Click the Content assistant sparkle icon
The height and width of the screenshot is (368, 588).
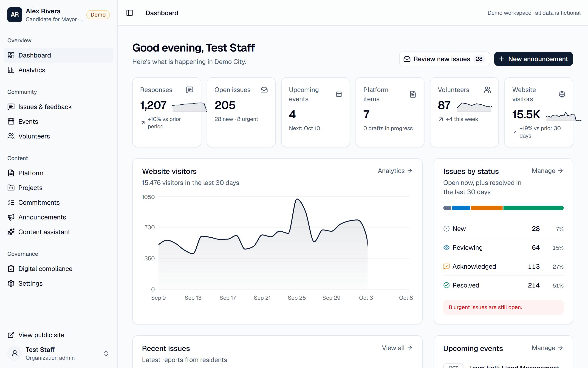click(x=11, y=232)
